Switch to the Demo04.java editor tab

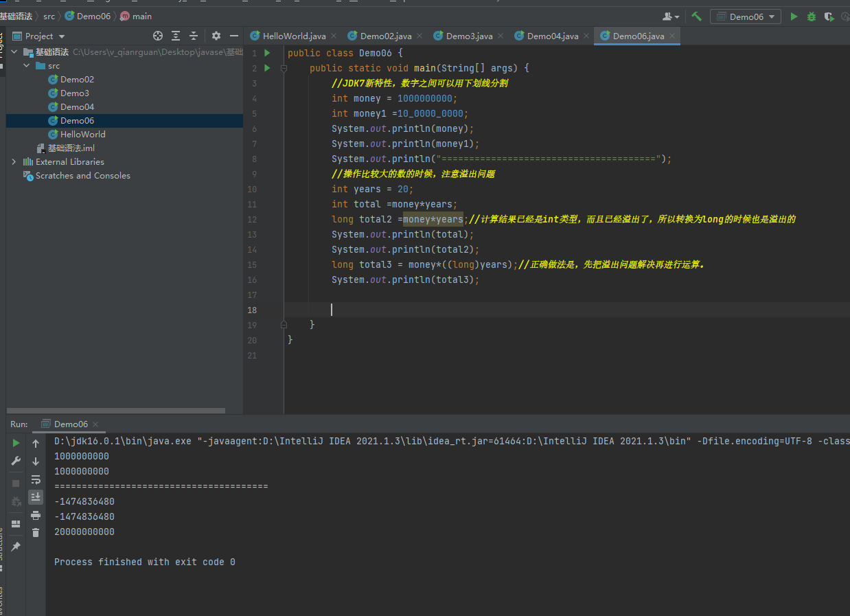pos(552,36)
